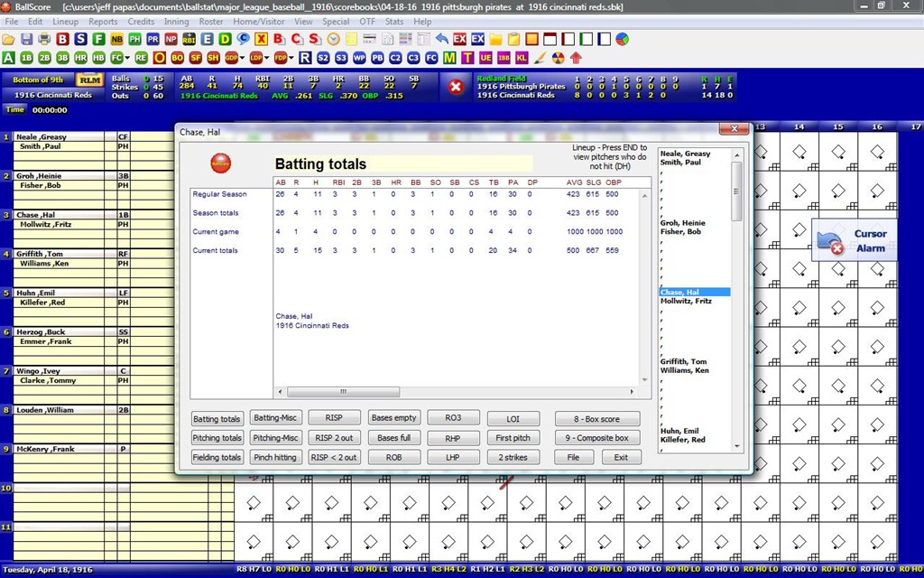This screenshot has width=924, height=578.
Task: Click the printer icon
Action: [x=45, y=40]
